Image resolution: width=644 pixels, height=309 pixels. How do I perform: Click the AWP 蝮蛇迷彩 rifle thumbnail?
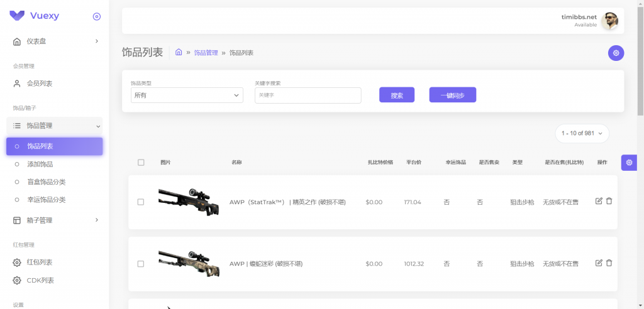[x=189, y=263]
